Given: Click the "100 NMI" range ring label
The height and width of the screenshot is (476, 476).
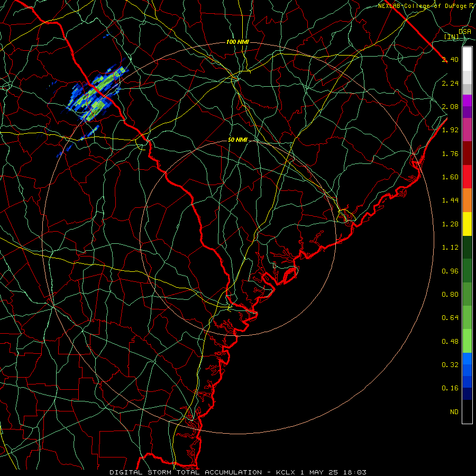Looking at the screenshot, I should [237, 42].
